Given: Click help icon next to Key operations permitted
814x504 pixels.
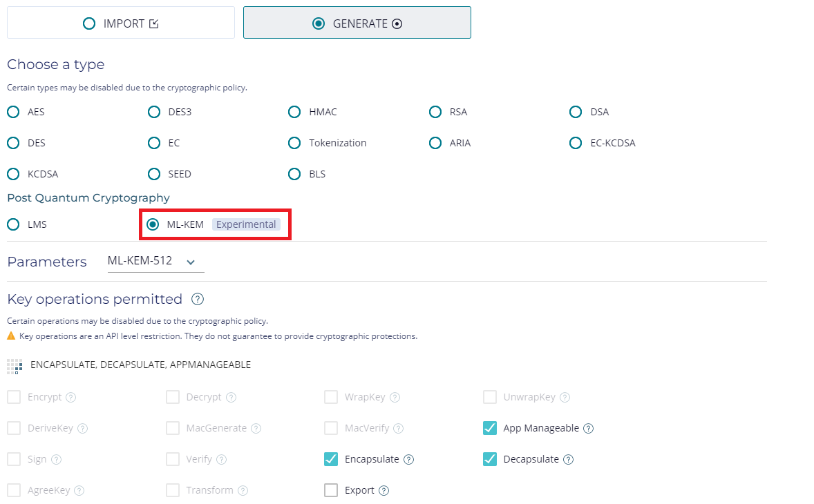Looking at the screenshot, I should tap(198, 300).
